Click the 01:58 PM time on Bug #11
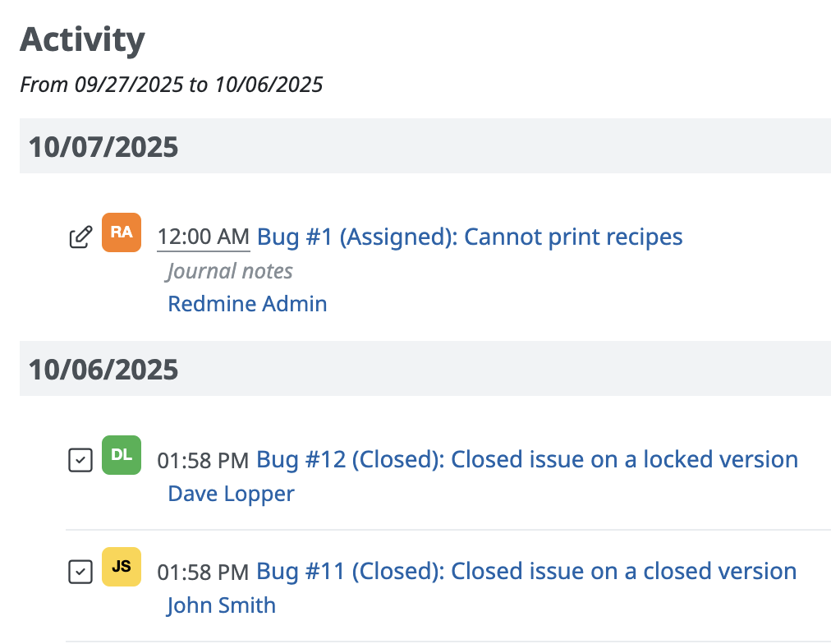 pyautogui.click(x=203, y=572)
